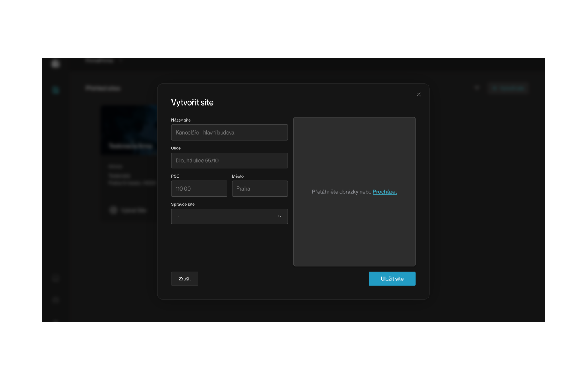Screen dimensions: 588x379
Task: Close the Vytvořit site dialog
Action: point(419,95)
